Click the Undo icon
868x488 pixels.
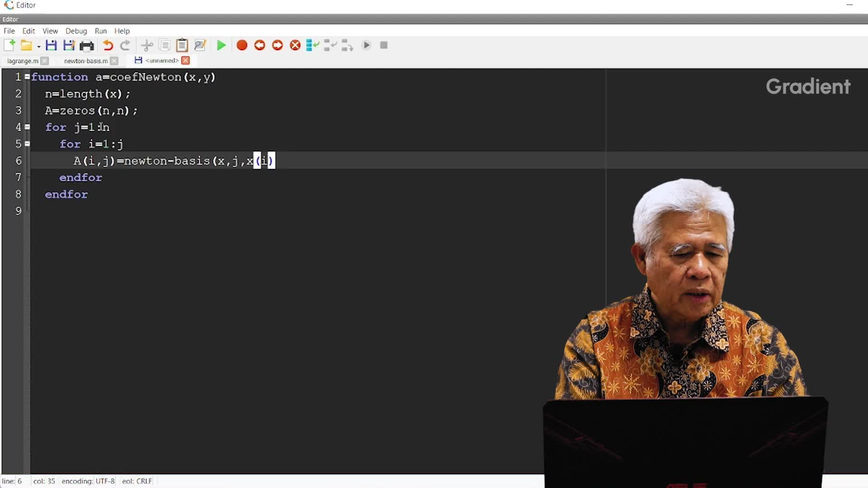(108, 45)
